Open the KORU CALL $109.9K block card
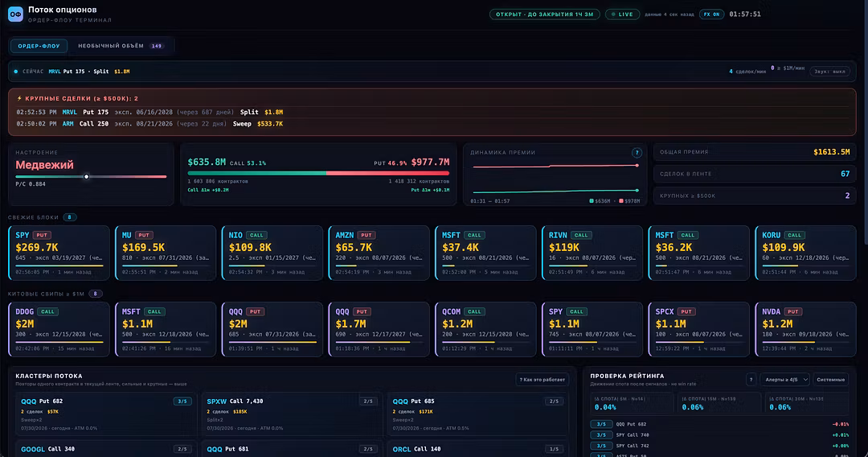868x457 pixels. point(805,253)
